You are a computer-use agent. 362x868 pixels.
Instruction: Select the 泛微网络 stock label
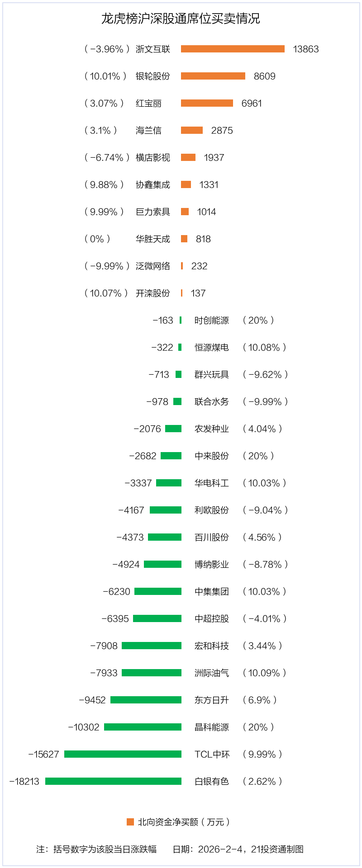tap(153, 266)
